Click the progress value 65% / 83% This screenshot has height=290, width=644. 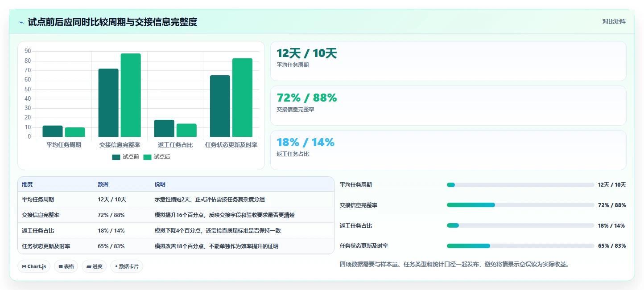click(x=612, y=246)
